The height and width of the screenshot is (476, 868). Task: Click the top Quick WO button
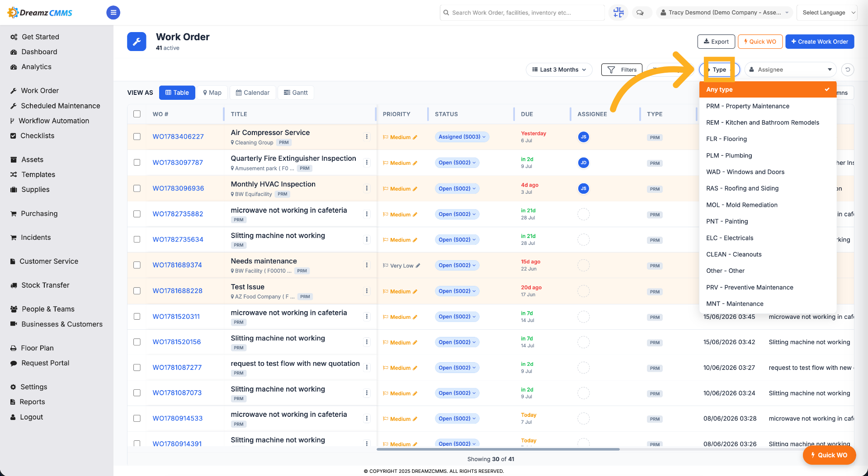[x=760, y=42]
